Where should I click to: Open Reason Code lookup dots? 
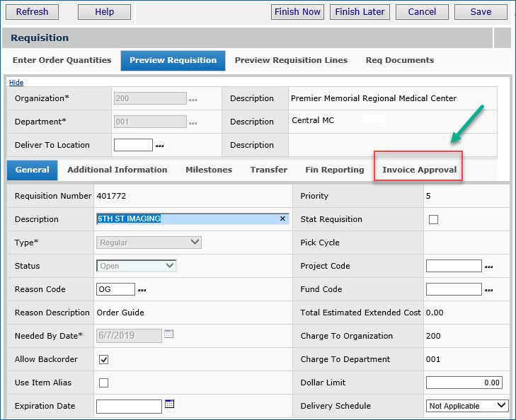coord(142,290)
